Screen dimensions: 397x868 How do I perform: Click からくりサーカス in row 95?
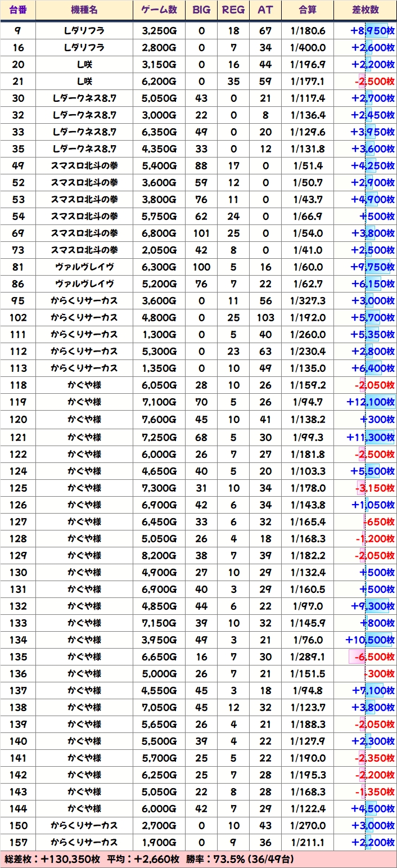coord(84,300)
